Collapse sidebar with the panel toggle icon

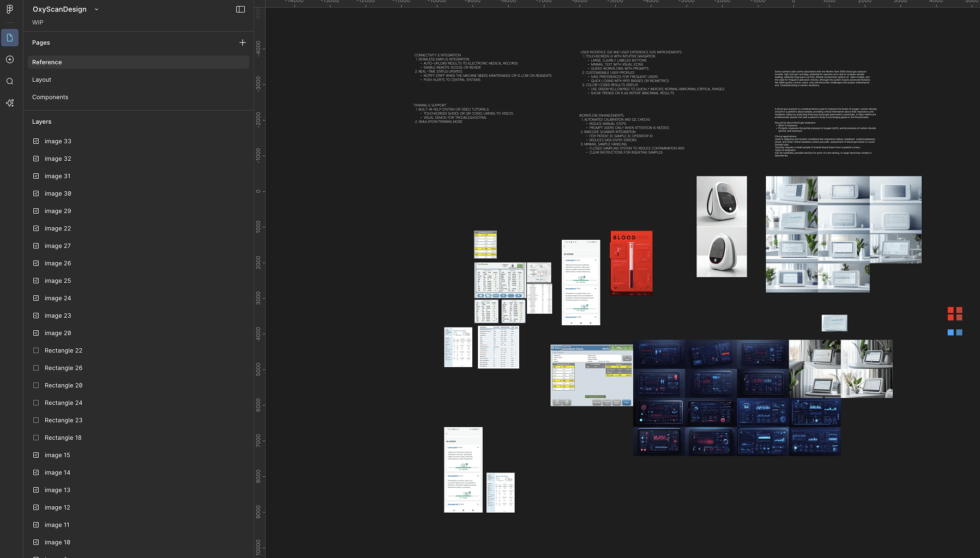click(241, 9)
